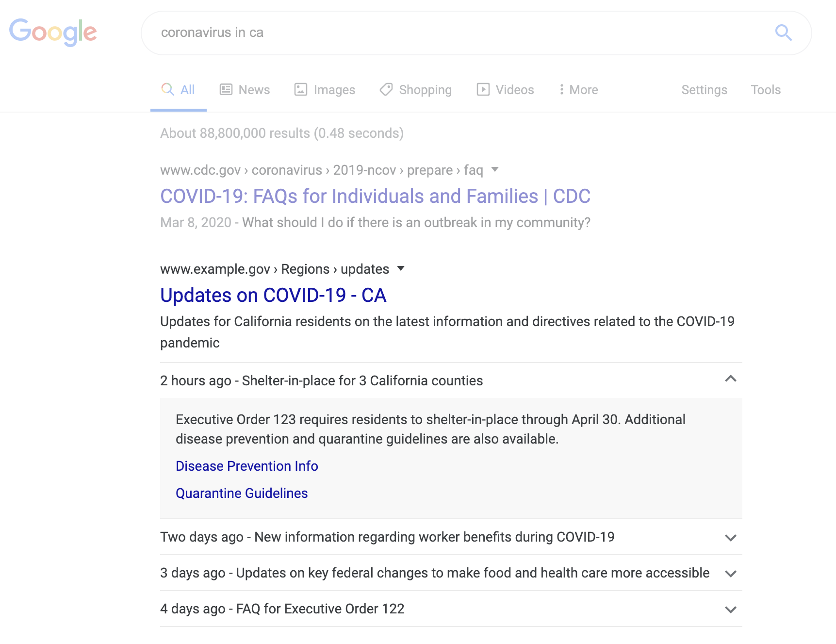Click the News newspaper icon

[x=225, y=89]
